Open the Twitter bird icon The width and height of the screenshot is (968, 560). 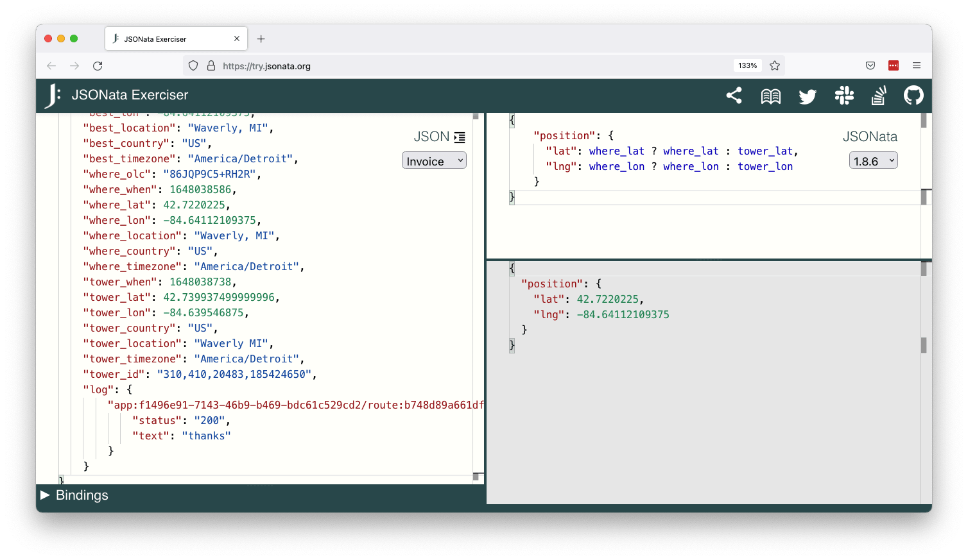pyautogui.click(x=808, y=96)
